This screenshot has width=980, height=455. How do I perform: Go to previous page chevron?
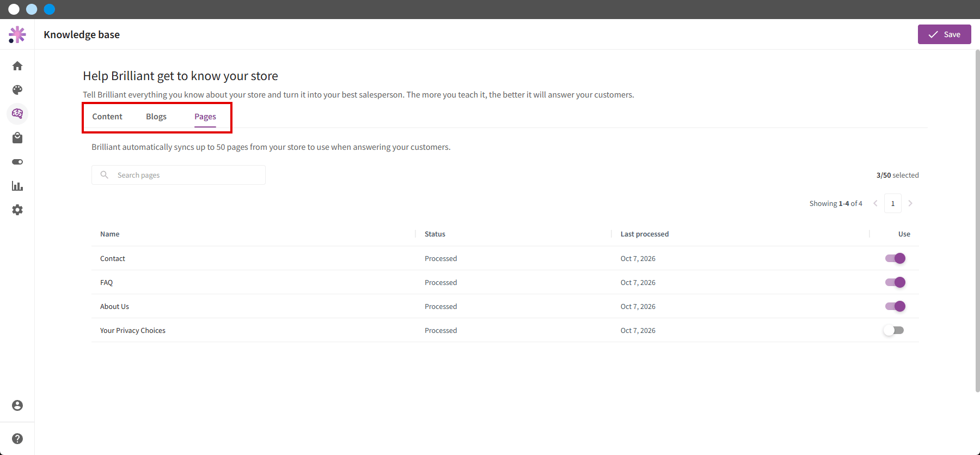pos(875,203)
